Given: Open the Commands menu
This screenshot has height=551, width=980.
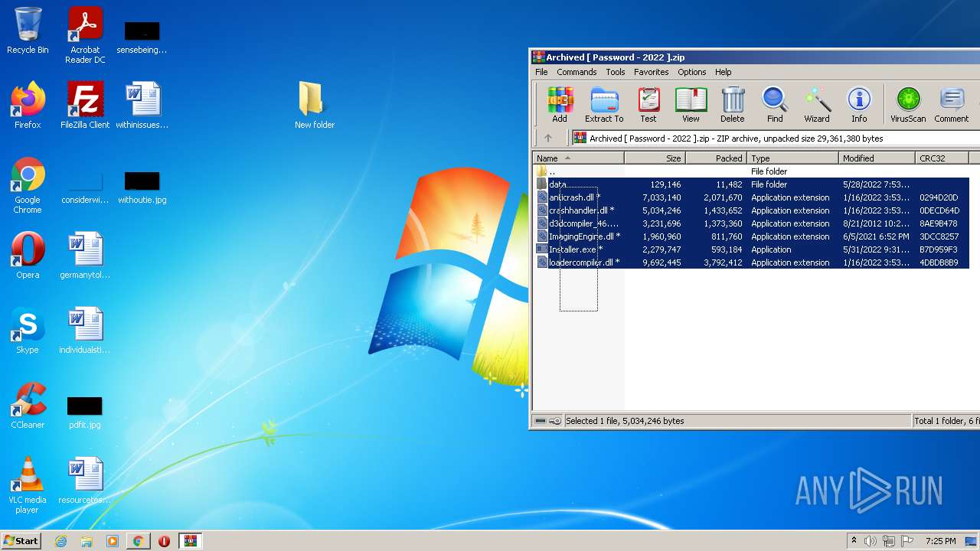Looking at the screenshot, I should pyautogui.click(x=577, y=72).
